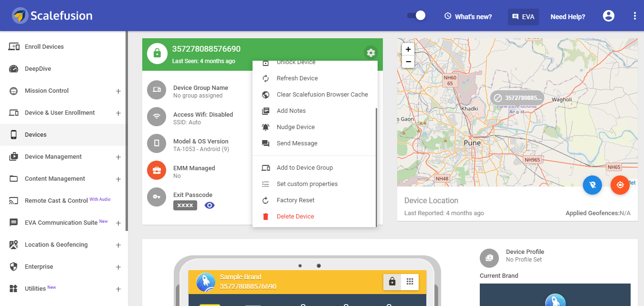The width and height of the screenshot is (644, 306).
Task: Click lock icon on device preview bar
Action: (392, 282)
